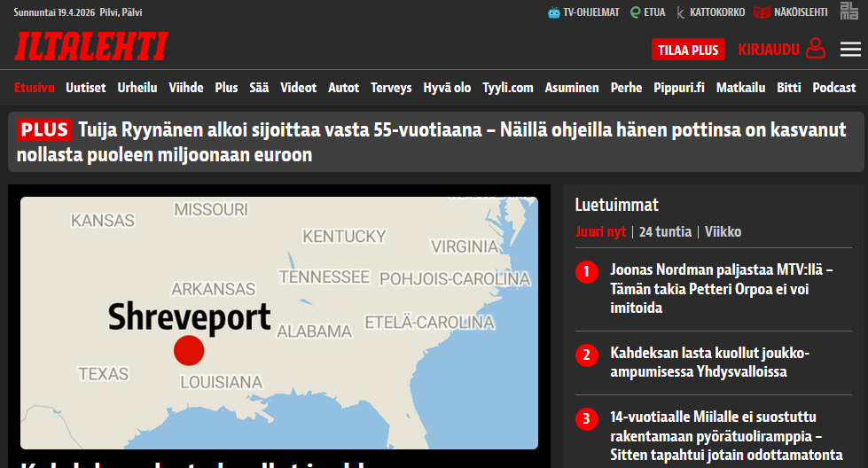The image size is (868, 468).
Task: Open the Viihde section
Action: tap(186, 88)
